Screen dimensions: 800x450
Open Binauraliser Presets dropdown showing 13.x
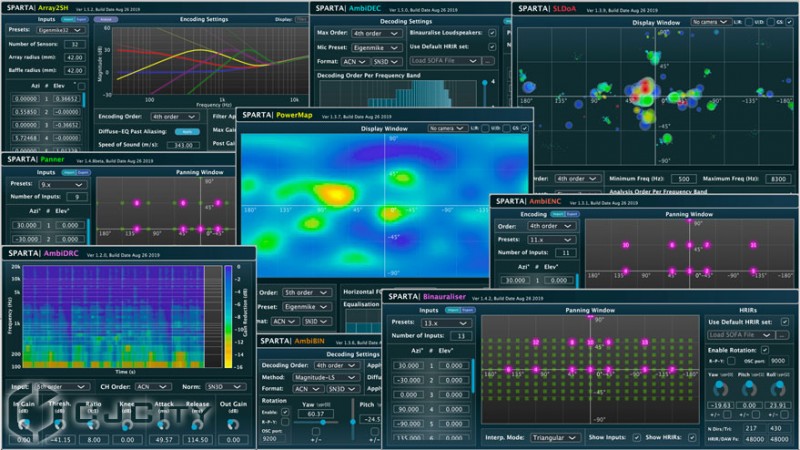point(445,323)
